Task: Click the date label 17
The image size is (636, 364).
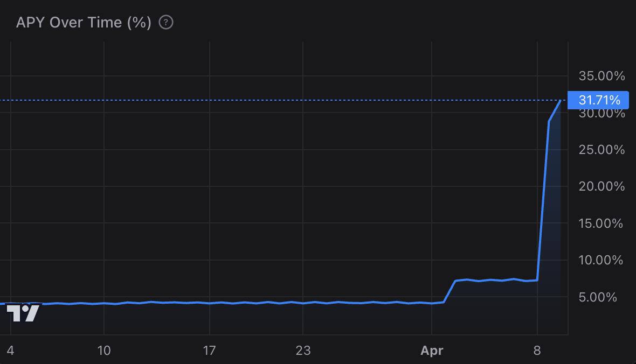Action: pyautogui.click(x=209, y=350)
